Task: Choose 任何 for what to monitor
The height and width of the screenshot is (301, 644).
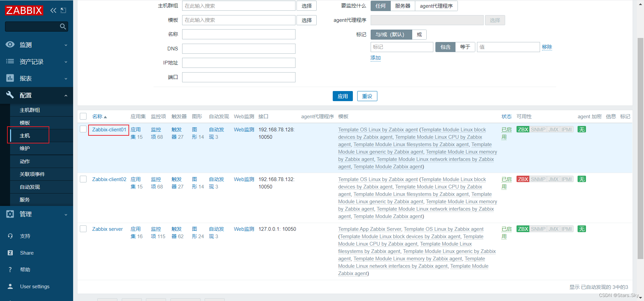Action: [380, 6]
